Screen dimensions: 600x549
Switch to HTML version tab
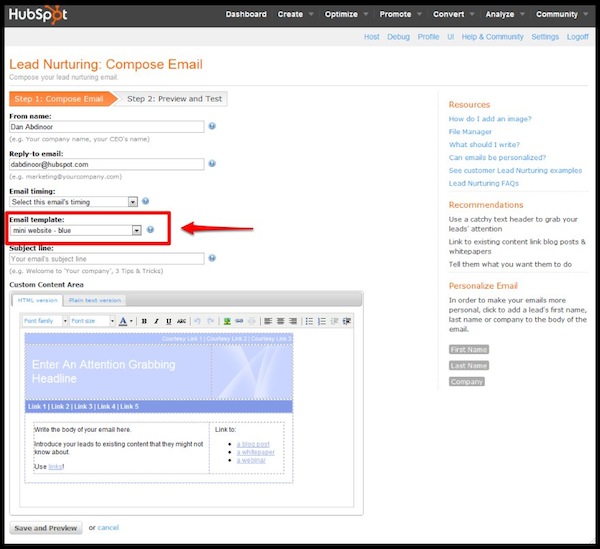tap(38, 300)
